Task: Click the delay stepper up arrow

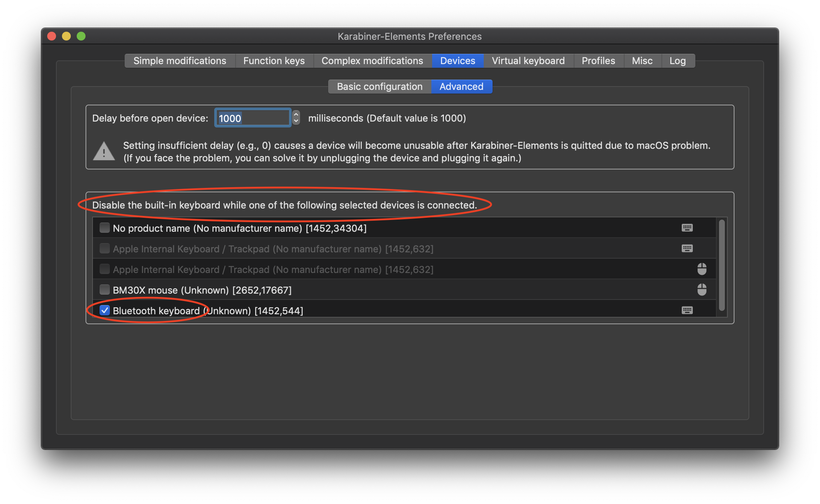Action: pos(296,115)
